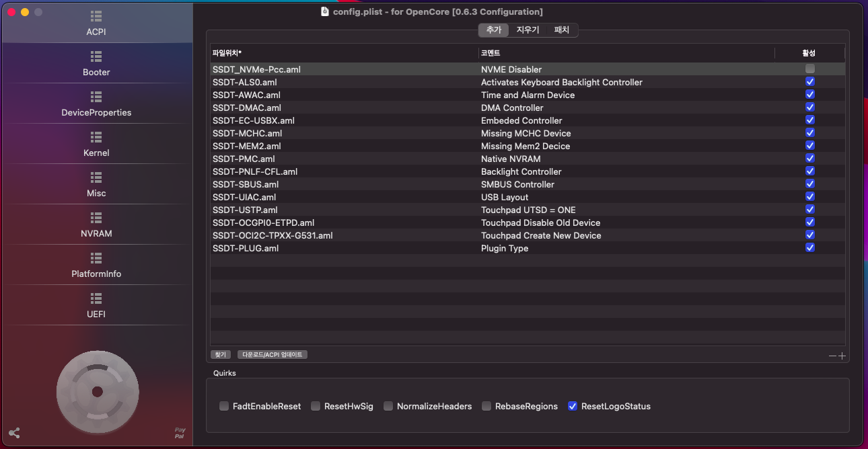Viewport: 868px width, 449px height.
Task: Switch to the 지우기 tab
Action: click(x=528, y=30)
